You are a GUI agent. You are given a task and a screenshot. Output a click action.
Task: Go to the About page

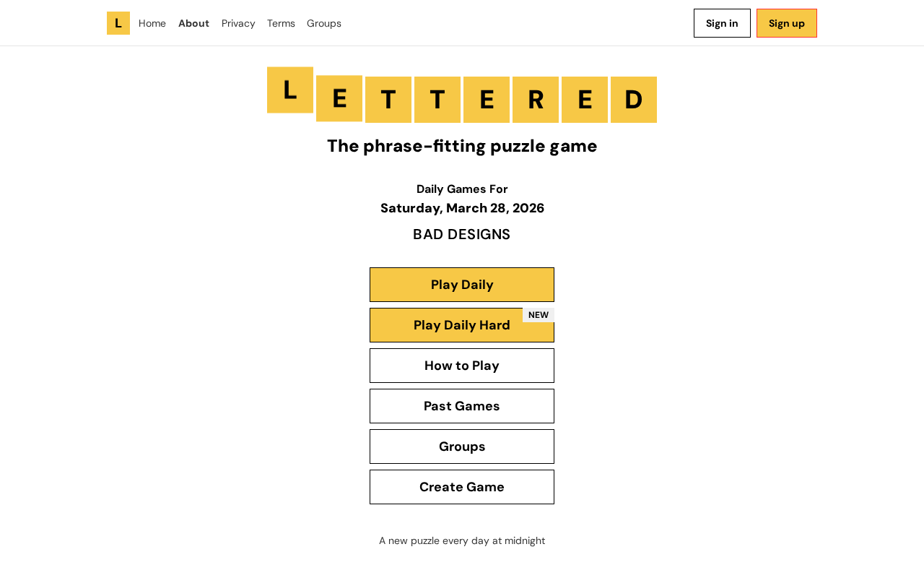(193, 23)
